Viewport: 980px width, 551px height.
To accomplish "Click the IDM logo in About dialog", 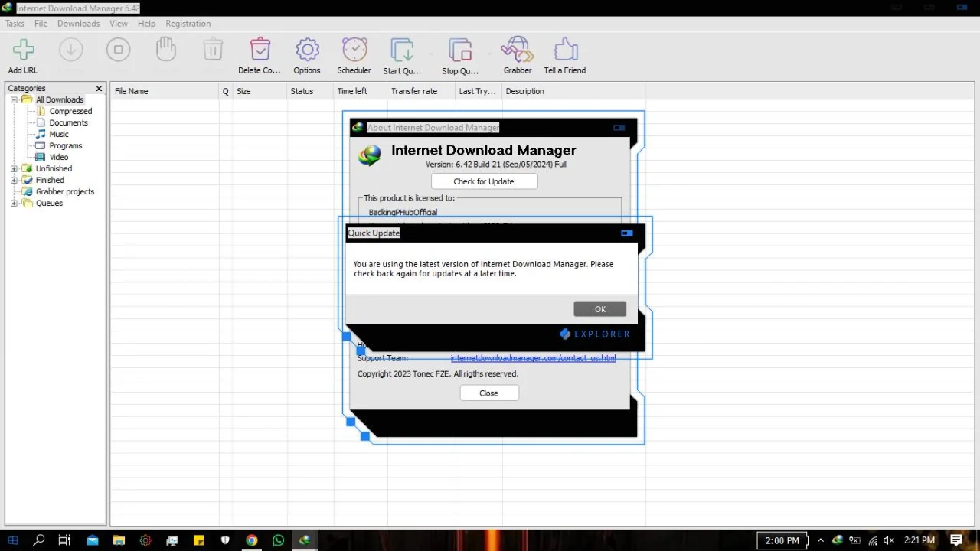I will click(x=370, y=156).
